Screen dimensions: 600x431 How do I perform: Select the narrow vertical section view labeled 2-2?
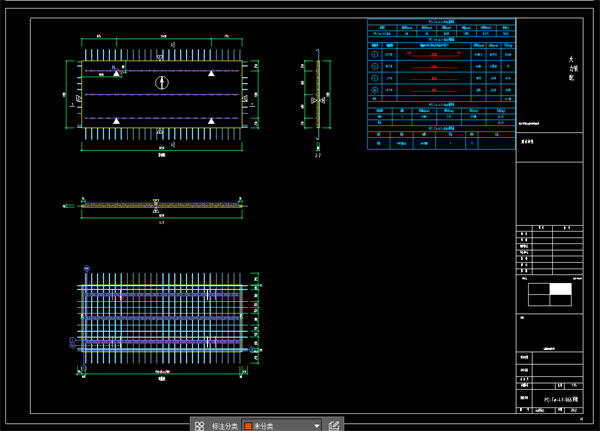318,94
